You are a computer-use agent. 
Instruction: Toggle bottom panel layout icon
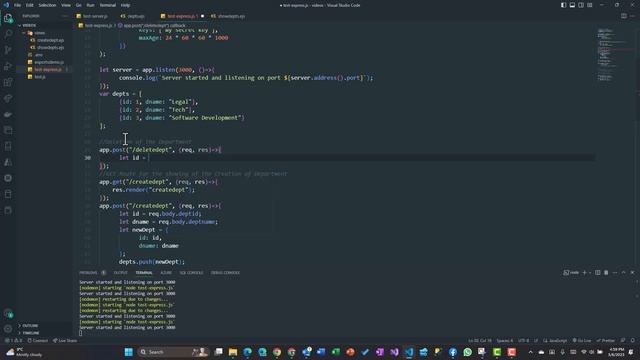[572, 5]
